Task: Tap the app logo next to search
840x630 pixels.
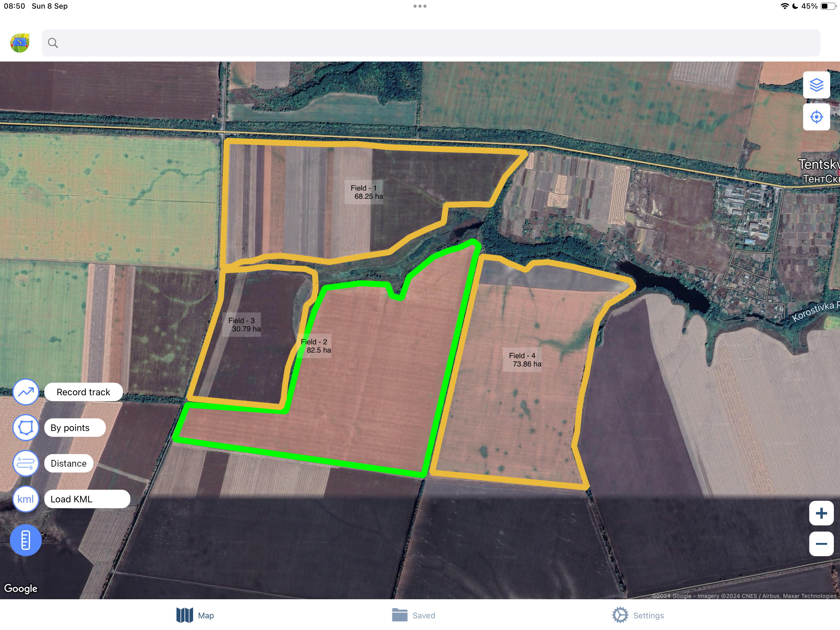Action: 20,43
